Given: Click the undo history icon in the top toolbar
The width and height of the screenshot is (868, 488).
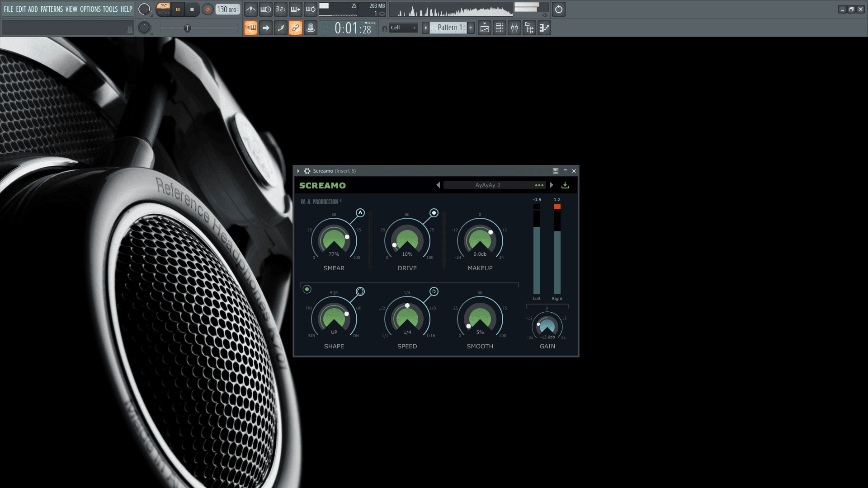Looking at the screenshot, I should 559,9.
